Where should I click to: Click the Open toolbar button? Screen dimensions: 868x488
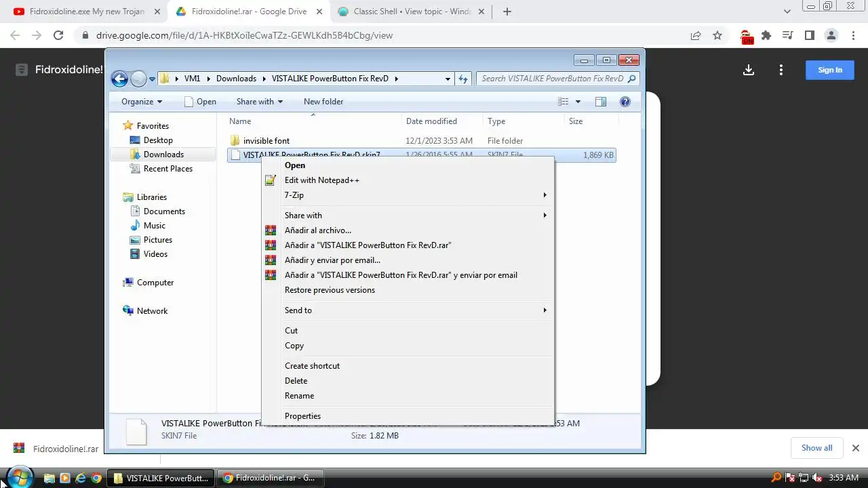point(200,102)
